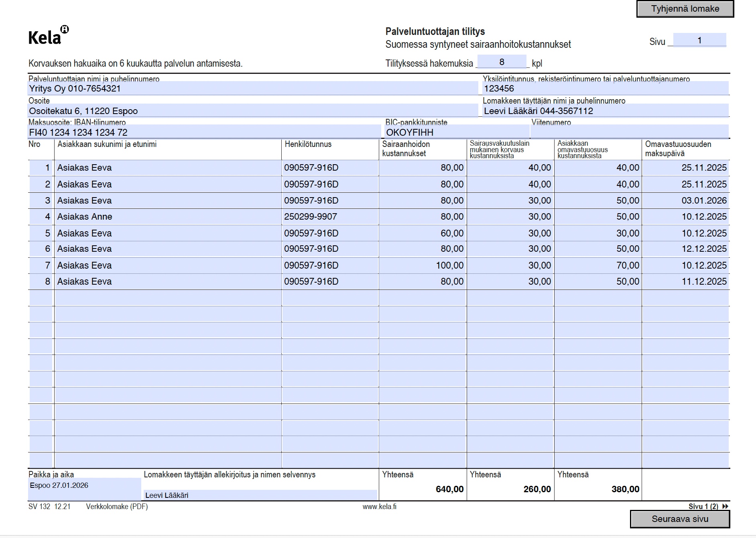The height and width of the screenshot is (538, 756).
Task: Select the Sivu page number field
Action: 699,40
